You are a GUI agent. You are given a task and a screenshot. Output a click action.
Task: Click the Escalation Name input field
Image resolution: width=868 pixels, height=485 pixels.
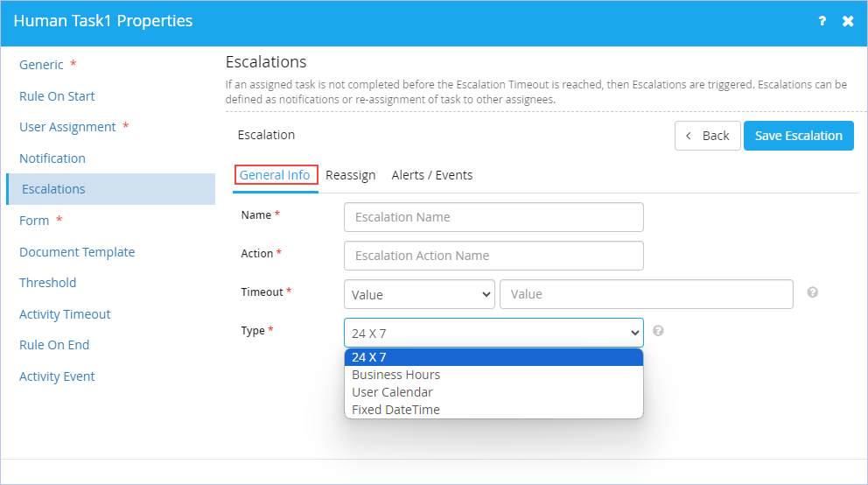pos(493,217)
